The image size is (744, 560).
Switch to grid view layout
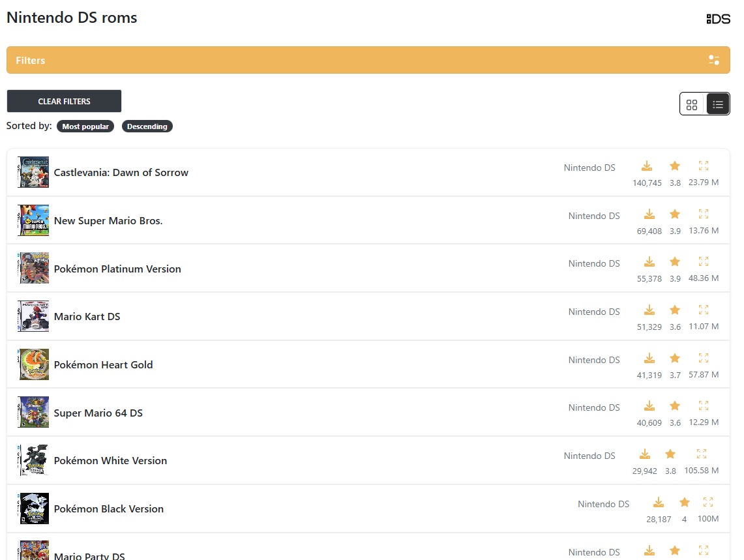pos(692,104)
